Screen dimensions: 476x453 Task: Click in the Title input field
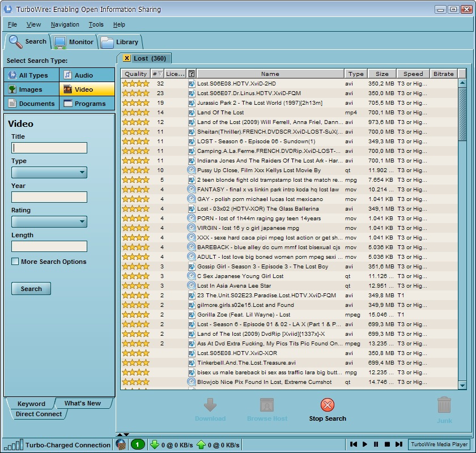tap(49, 148)
